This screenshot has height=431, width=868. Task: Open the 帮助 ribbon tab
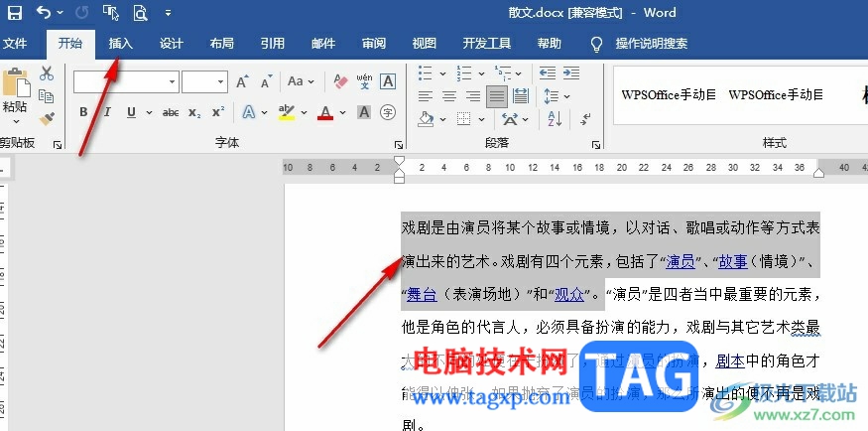[x=550, y=44]
